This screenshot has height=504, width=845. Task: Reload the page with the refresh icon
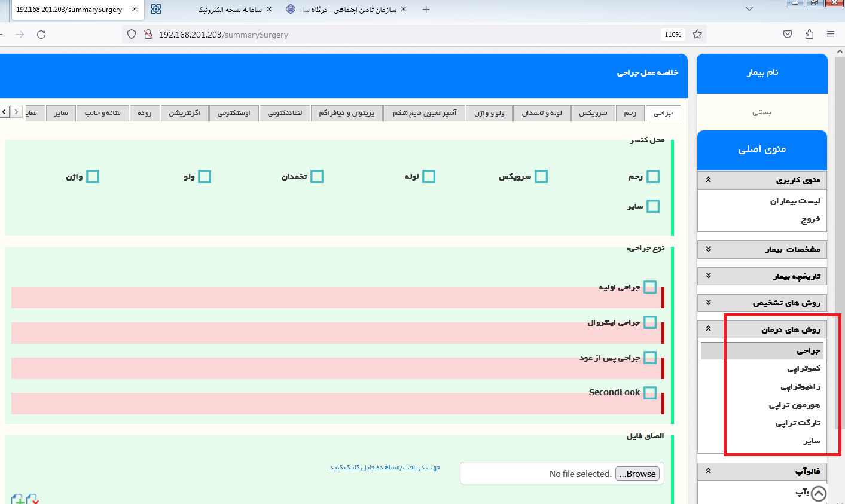(41, 35)
